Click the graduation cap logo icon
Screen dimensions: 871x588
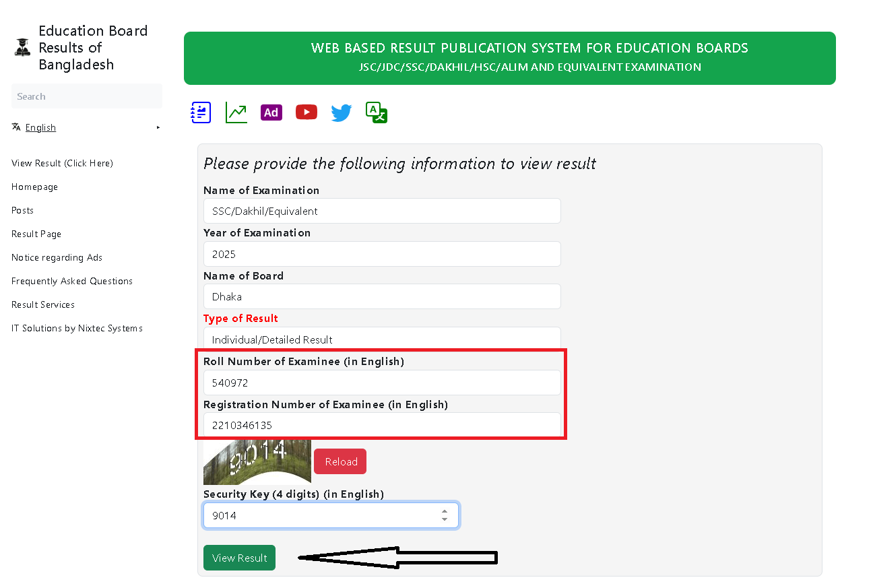[x=22, y=46]
